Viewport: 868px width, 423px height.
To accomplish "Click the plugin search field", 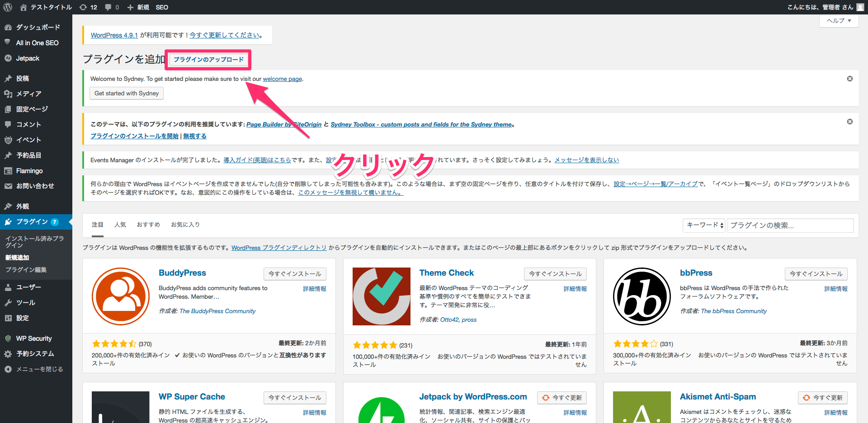I will (790, 225).
